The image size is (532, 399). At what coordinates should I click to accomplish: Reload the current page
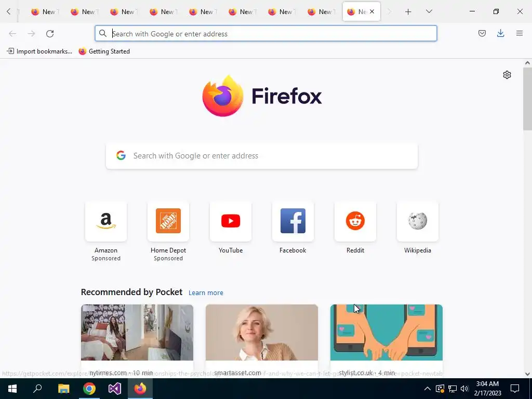(x=50, y=34)
